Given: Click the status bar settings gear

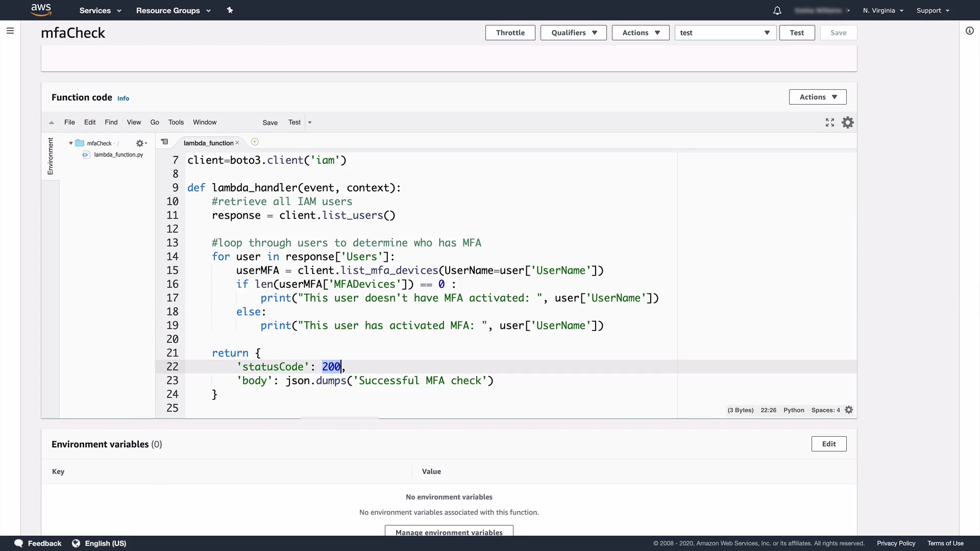Looking at the screenshot, I should (849, 410).
